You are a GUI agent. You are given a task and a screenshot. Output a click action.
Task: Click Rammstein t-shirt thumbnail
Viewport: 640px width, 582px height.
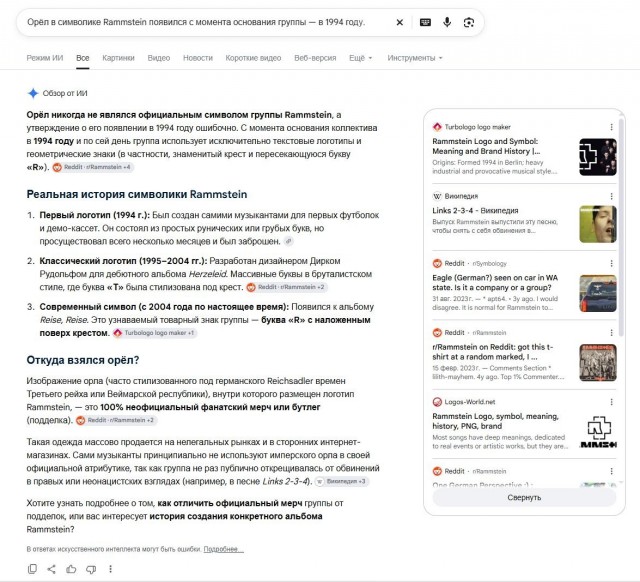598,363
